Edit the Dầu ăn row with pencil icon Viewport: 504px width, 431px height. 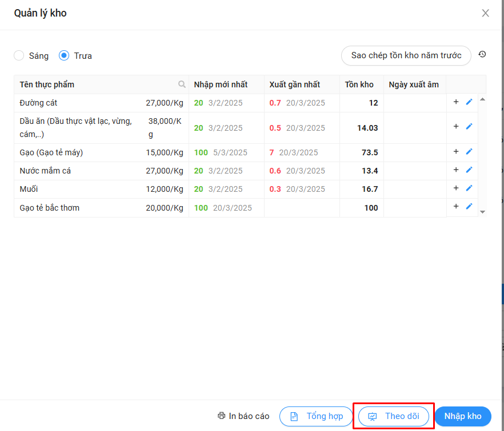point(469,127)
